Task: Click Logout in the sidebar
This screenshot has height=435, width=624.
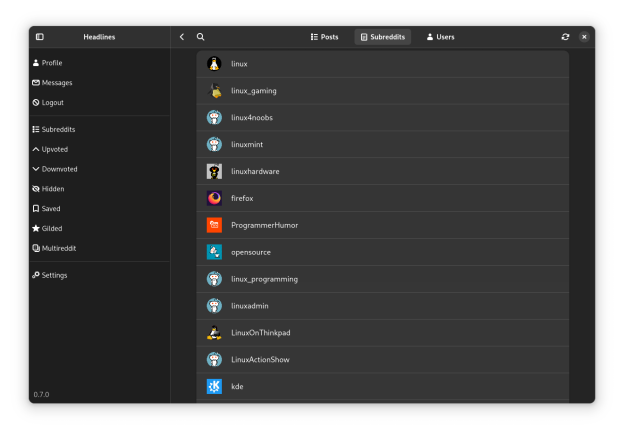Action: [99, 103]
